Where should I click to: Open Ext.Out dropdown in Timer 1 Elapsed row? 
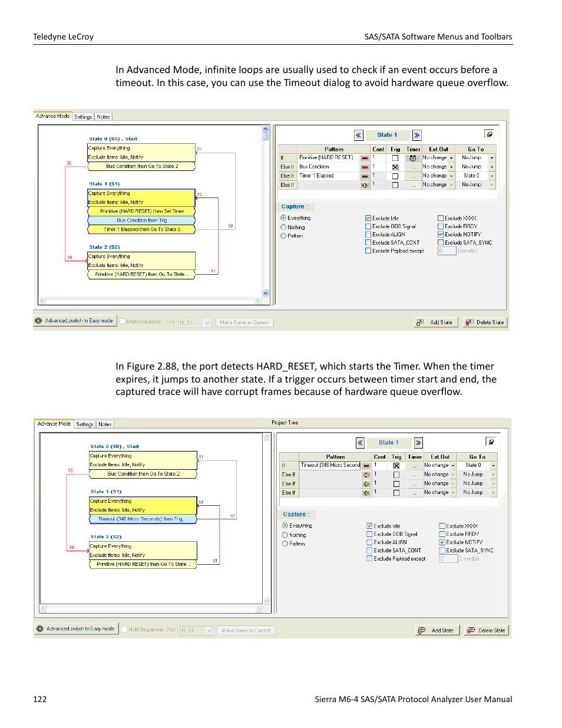click(x=451, y=176)
